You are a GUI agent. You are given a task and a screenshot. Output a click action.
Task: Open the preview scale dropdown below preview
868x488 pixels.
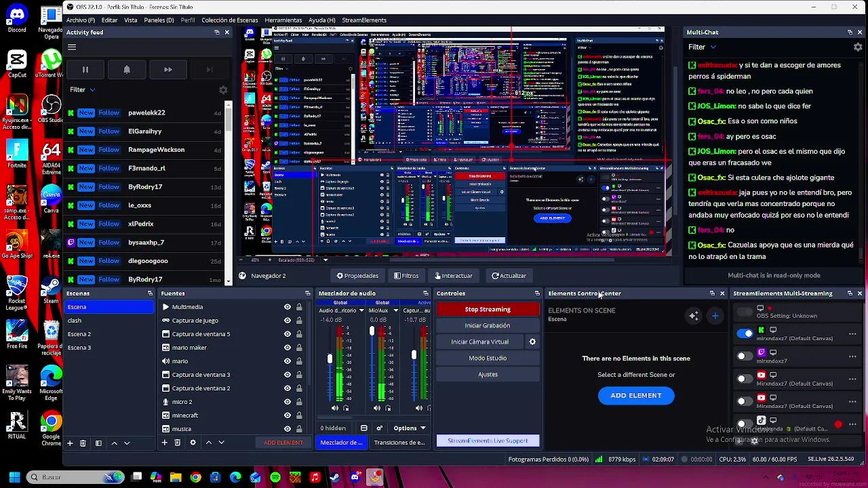coord(325,260)
